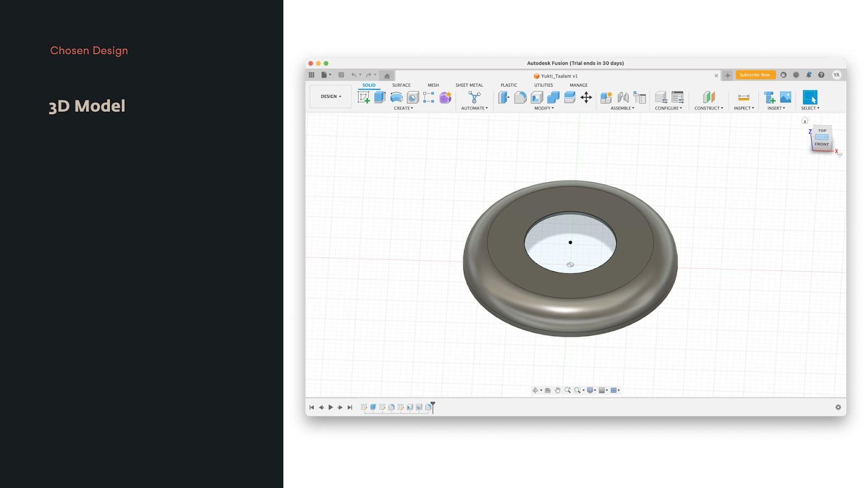Viewport: 868px width, 488px height.
Task: Select the Press Pull tool
Action: (504, 97)
